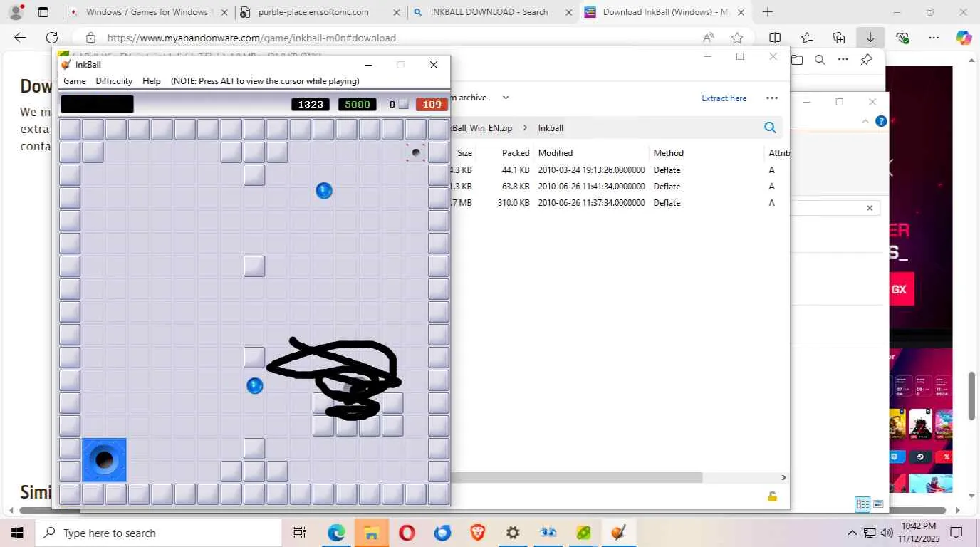Open Browser essentials in Edge
980x547 pixels.
[903, 38]
